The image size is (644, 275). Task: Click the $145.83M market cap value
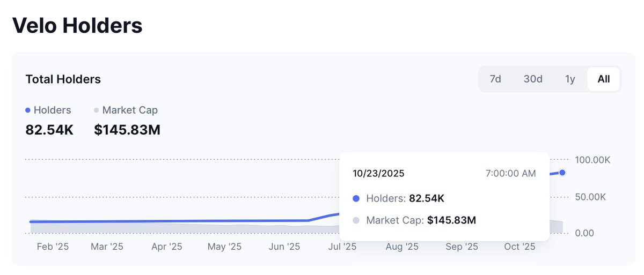pos(127,130)
